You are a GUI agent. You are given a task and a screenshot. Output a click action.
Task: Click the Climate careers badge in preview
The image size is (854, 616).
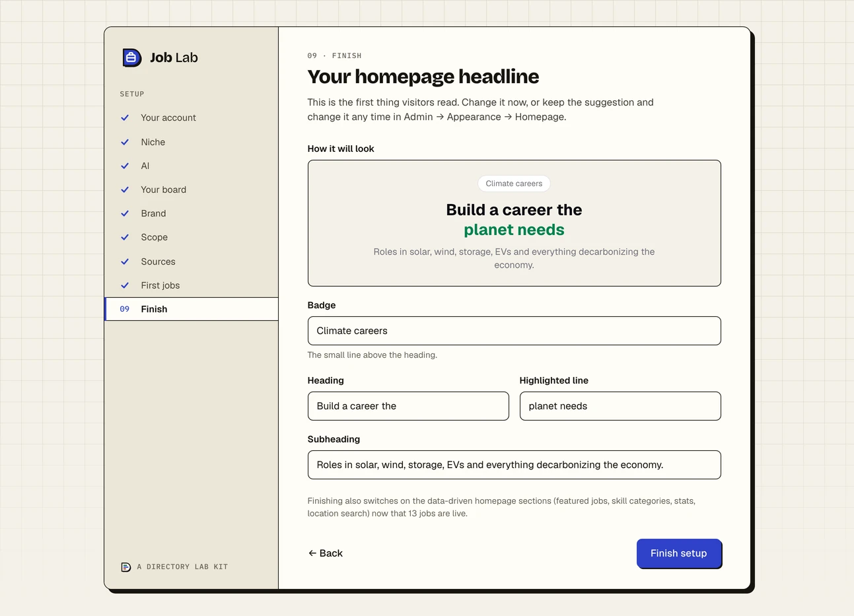[514, 184]
